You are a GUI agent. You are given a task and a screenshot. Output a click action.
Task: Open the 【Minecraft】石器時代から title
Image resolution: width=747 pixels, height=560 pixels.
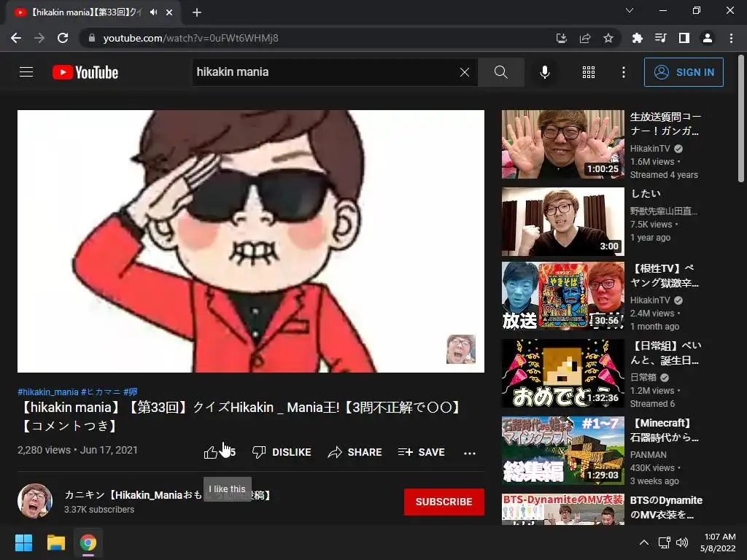tap(665, 430)
